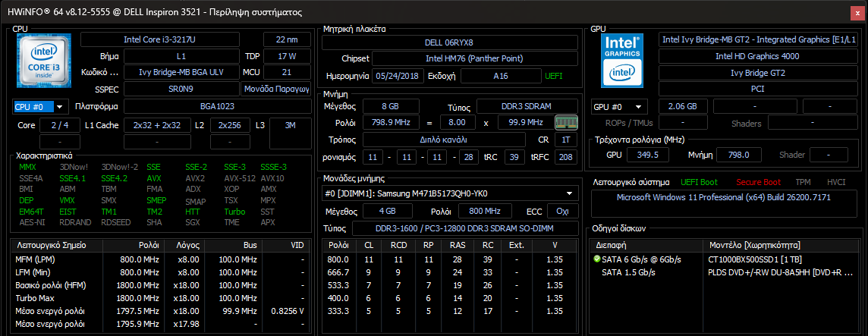This screenshot has height=336, width=868.
Task: Select the MFM (LPM) operating point row
Action: [x=161, y=259]
